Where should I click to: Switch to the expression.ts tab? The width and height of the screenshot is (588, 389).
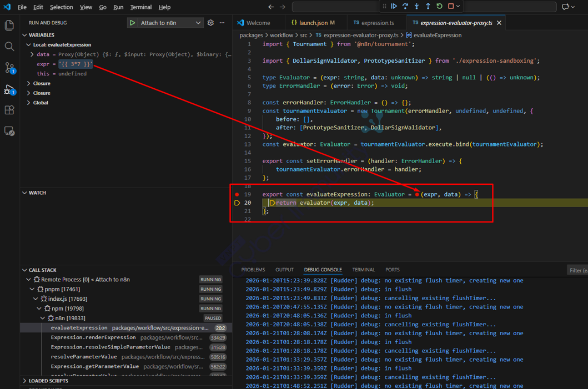[376, 23]
